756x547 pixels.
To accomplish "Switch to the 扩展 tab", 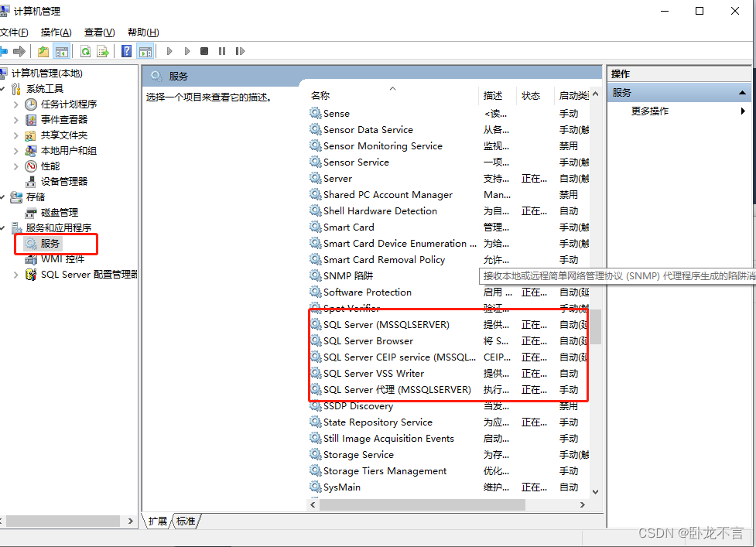I will pos(158,521).
